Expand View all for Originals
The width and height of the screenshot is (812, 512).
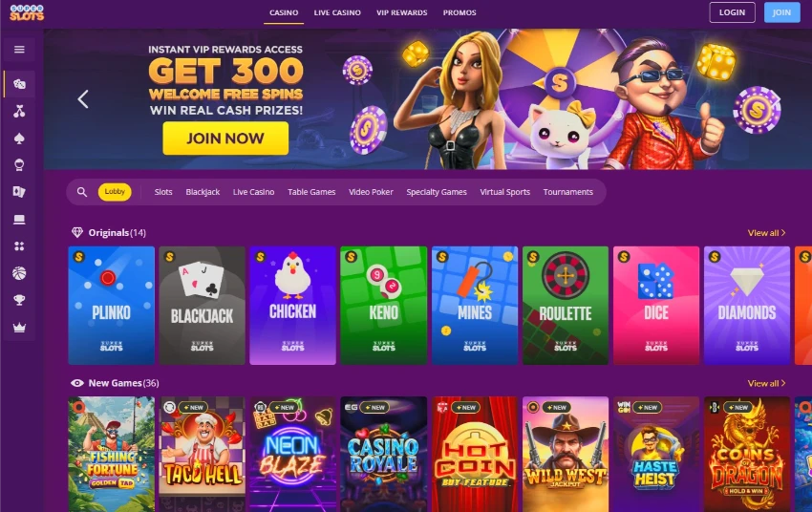click(766, 233)
